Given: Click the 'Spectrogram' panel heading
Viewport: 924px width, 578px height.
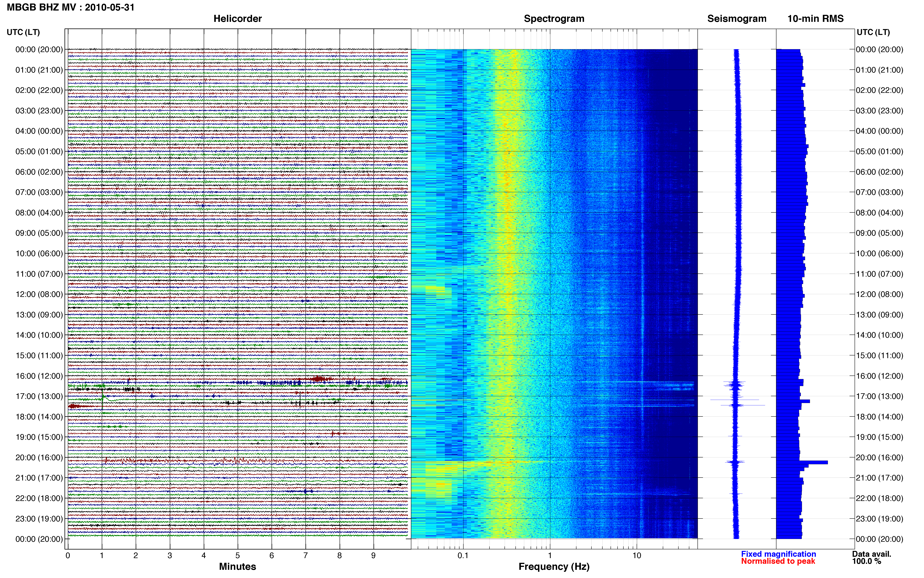Looking at the screenshot, I should [x=554, y=19].
